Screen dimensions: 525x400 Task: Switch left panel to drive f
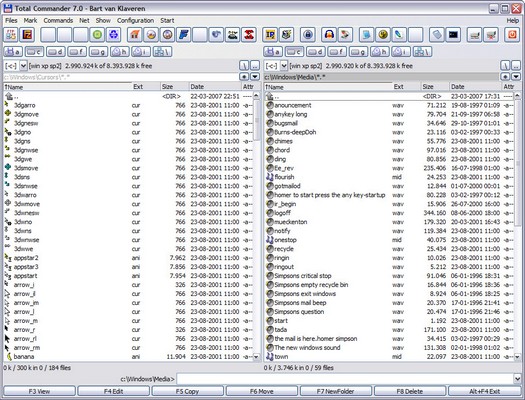(x=77, y=52)
